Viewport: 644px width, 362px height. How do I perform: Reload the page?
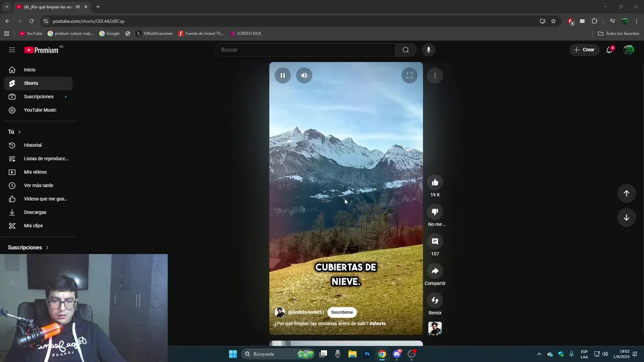click(x=31, y=21)
